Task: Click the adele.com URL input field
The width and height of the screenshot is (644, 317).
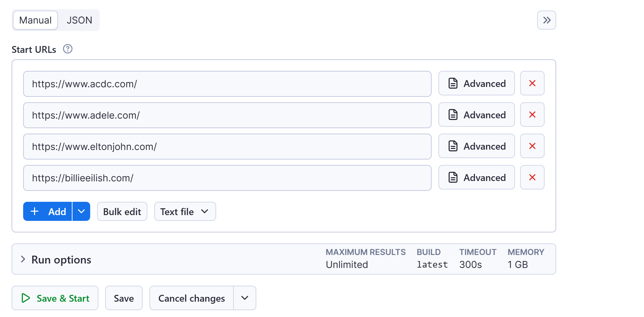Action: tap(227, 115)
